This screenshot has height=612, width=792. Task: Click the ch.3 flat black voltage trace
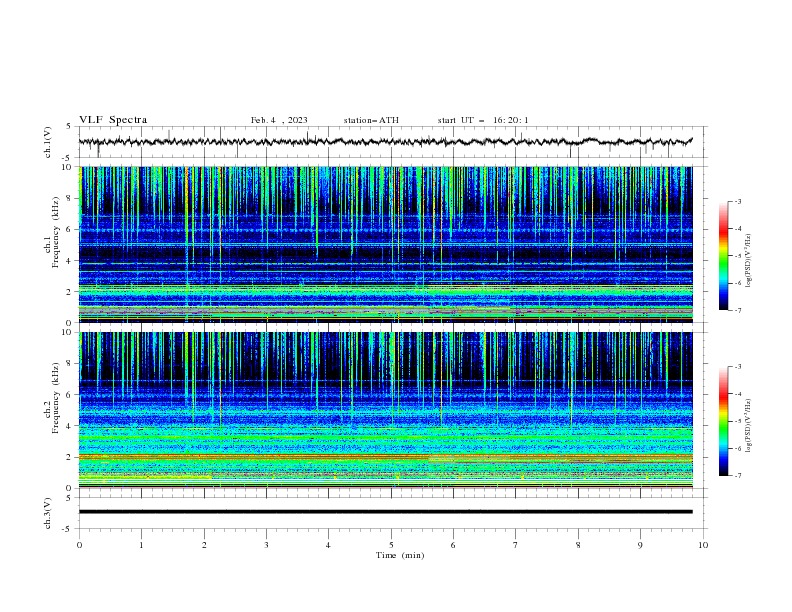pos(386,512)
